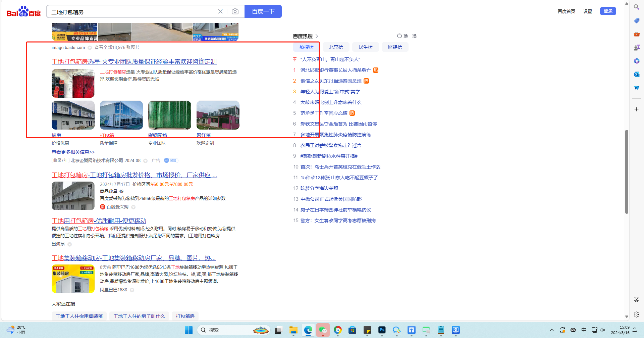Open WeChat from the taskbar

click(323, 330)
